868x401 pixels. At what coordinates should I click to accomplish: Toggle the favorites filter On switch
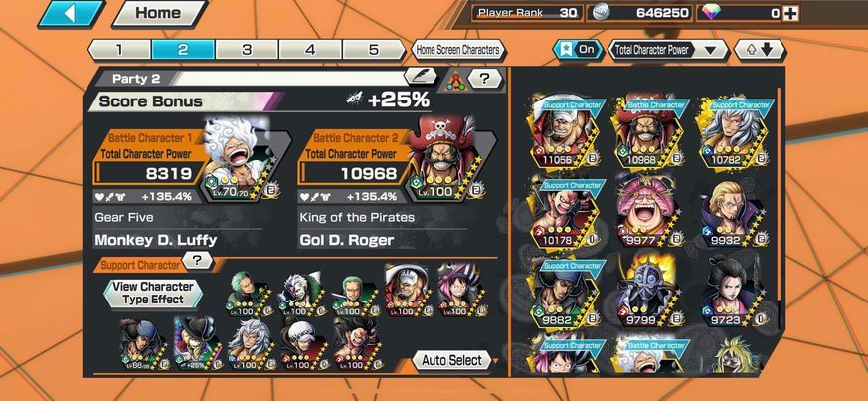(x=579, y=50)
